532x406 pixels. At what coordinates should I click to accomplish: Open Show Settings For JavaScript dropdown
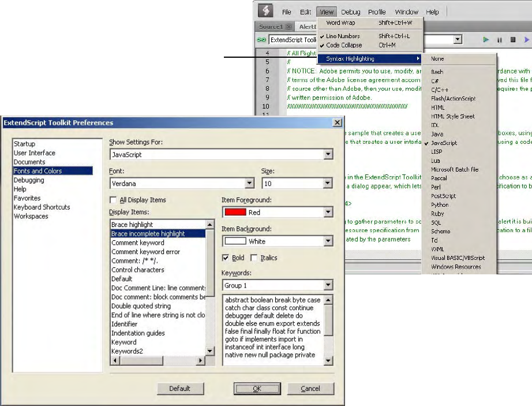(328, 154)
